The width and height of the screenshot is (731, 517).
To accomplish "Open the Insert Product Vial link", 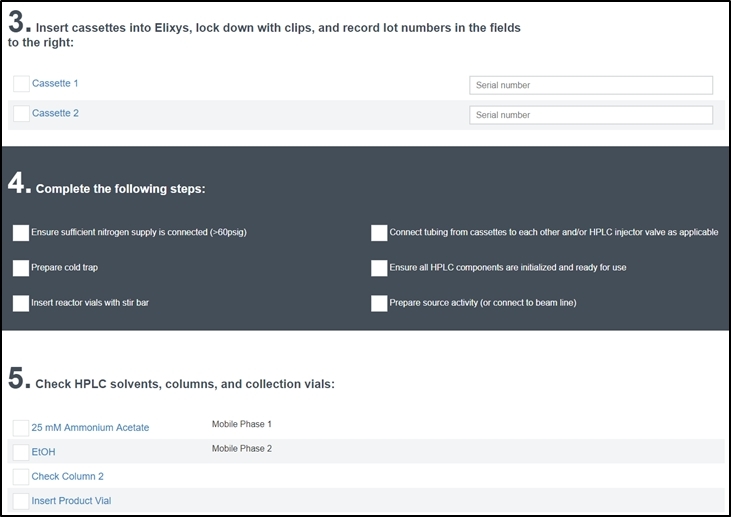I will point(71,500).
